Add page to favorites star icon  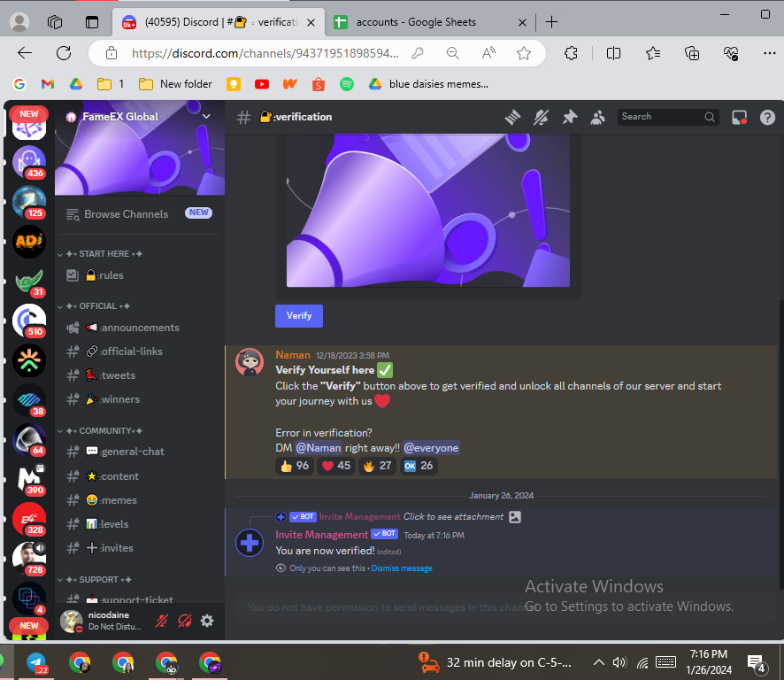tap(524, 53)
